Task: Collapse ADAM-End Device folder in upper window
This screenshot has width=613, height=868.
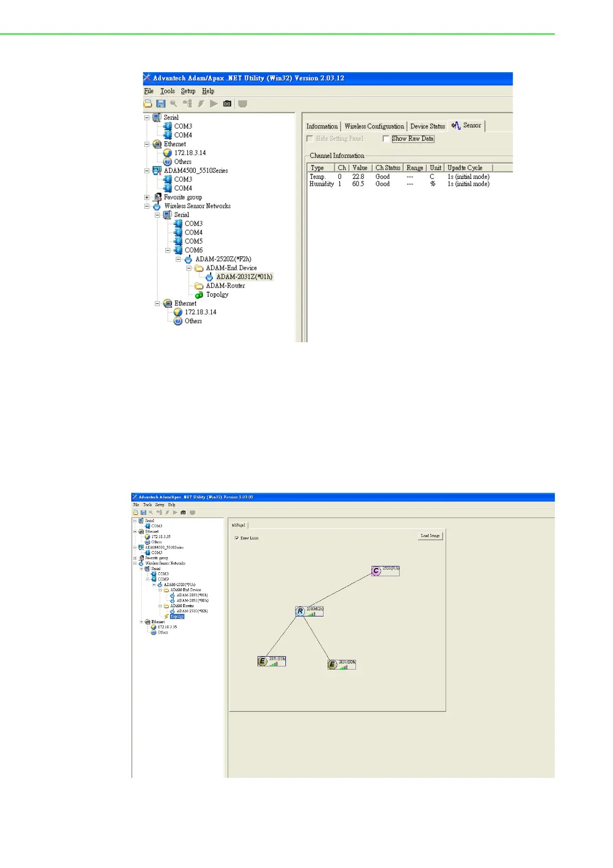Action: coord(189,268)
